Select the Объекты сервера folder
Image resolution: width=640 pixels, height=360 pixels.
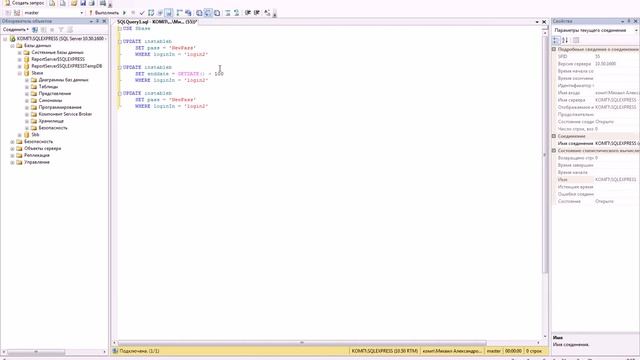(x=42, y=149)
